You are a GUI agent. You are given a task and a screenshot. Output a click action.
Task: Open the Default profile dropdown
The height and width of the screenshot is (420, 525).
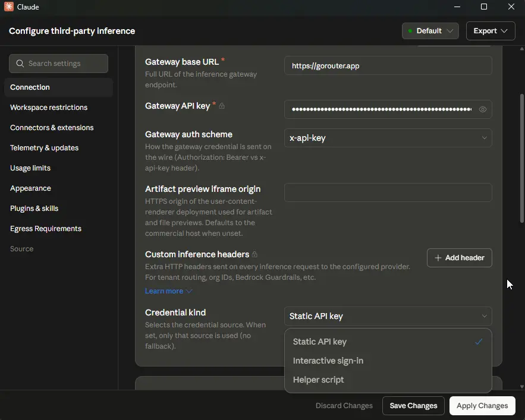(430, 31)
